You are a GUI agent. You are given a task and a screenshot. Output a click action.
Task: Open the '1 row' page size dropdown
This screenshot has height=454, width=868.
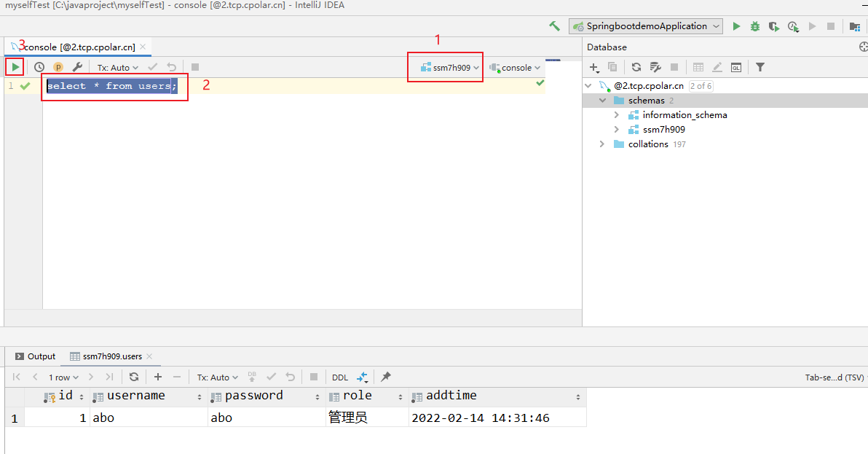[x=63, y=377]
